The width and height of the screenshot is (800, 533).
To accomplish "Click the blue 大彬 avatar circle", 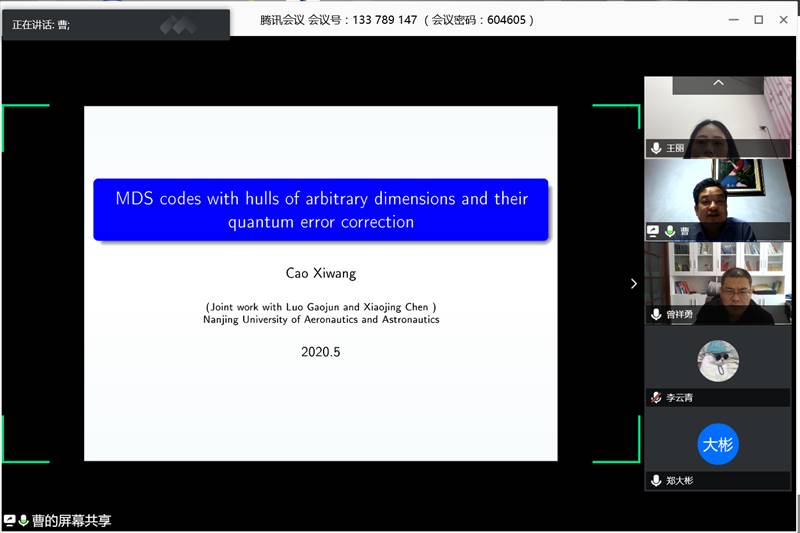I will (717, 445).
